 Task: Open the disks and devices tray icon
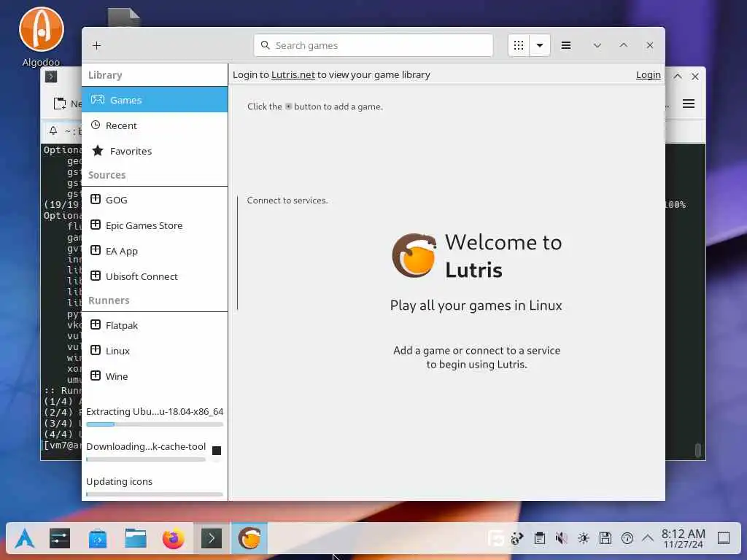coord(605,539)
